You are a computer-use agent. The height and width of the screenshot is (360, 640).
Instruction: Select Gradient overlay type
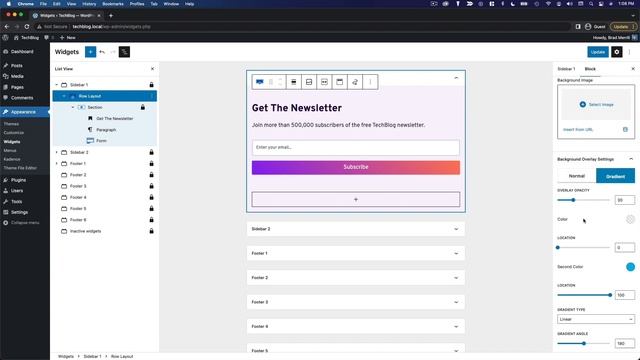[616, 176]
